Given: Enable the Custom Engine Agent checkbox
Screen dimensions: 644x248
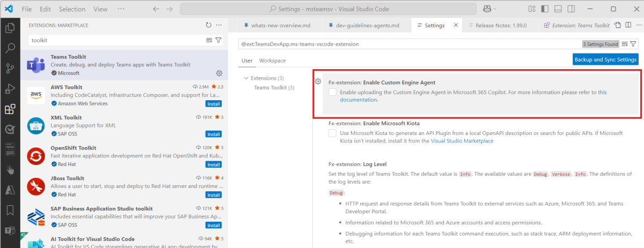Looking at the screenshot, I should coord(333,93).
